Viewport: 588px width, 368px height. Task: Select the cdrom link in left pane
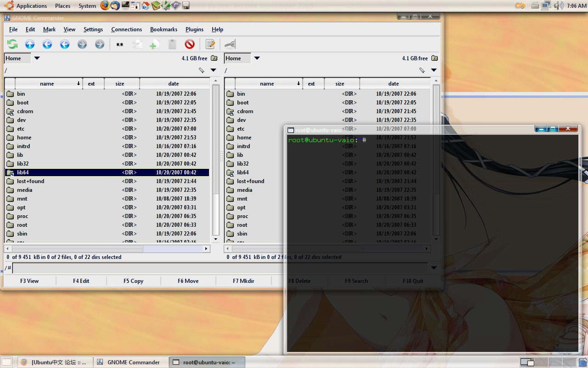click(x=107, y=111)
